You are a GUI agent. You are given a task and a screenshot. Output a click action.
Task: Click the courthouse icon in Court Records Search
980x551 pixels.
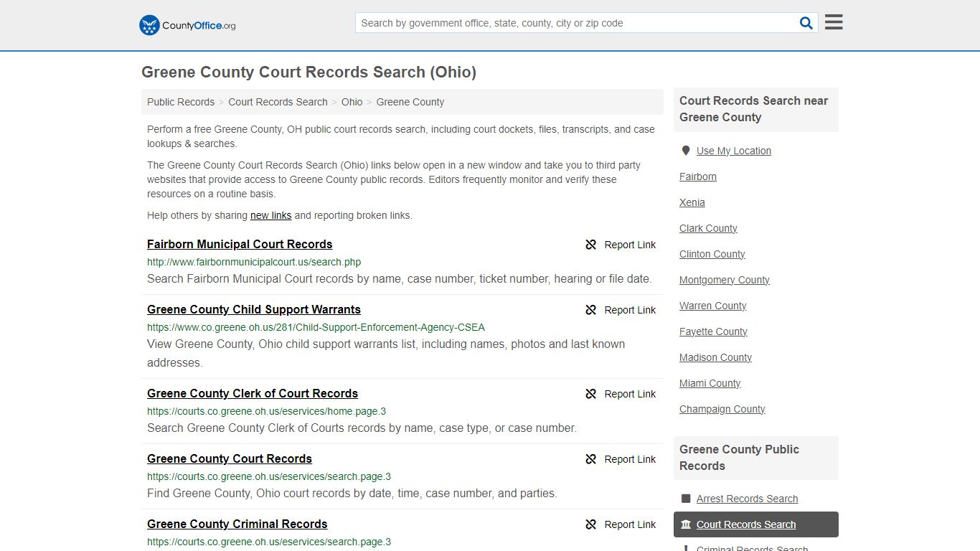[686, 524]
